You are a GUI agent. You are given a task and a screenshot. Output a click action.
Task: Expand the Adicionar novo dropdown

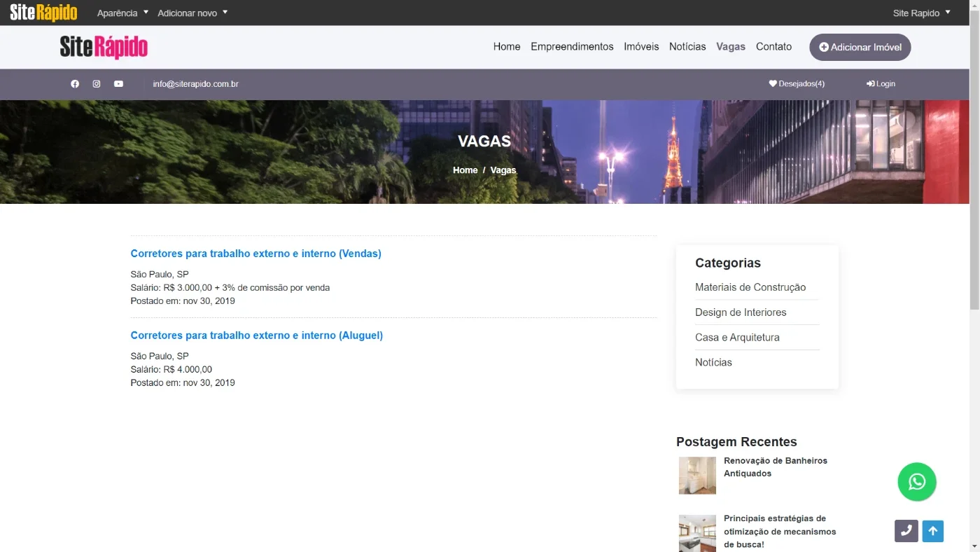coord(192,13)
